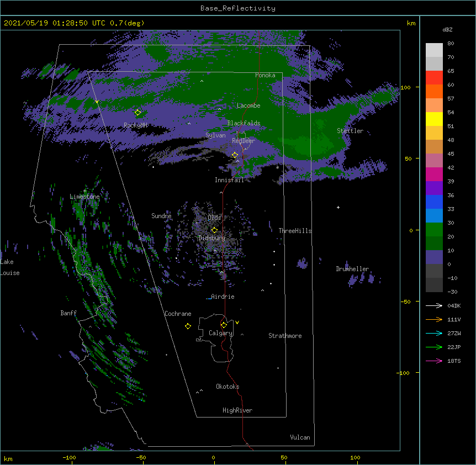Click the Base_Reflectivity title

238,8
